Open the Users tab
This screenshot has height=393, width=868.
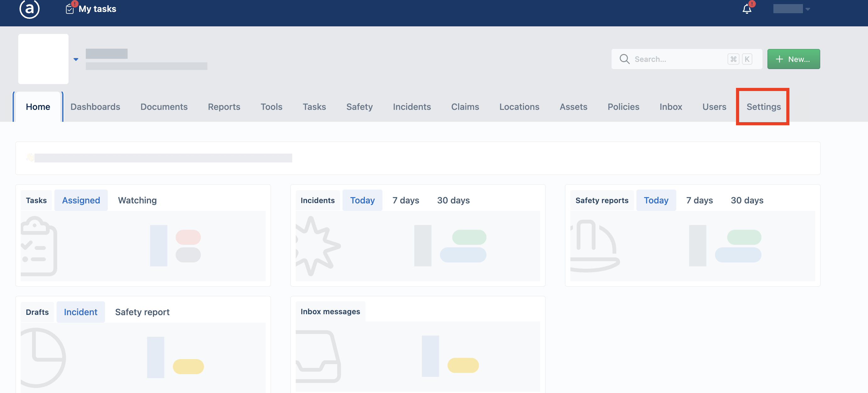(x=714, y=107)
